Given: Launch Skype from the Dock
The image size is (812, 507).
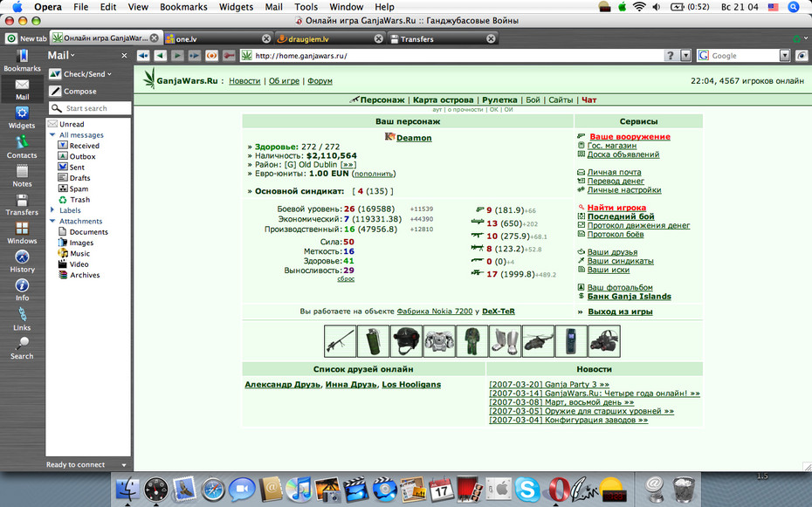Looking at the screenshot, I should tap(527, 488).
